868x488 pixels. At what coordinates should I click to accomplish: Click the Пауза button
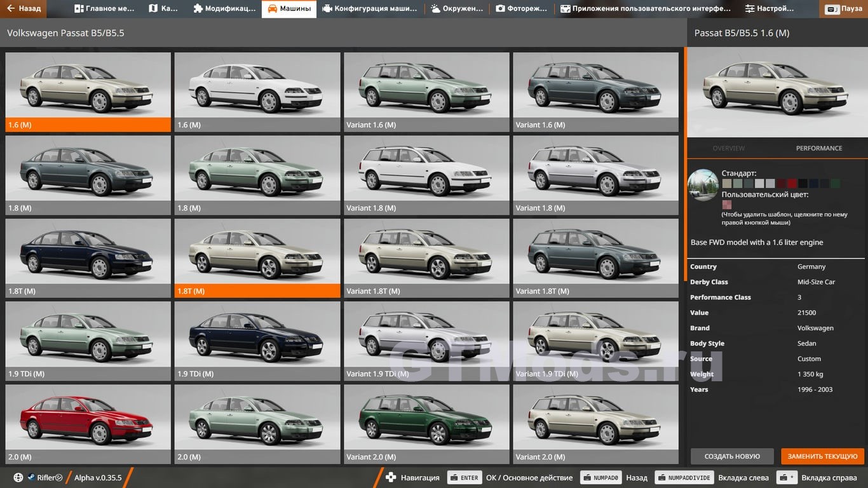844,9
